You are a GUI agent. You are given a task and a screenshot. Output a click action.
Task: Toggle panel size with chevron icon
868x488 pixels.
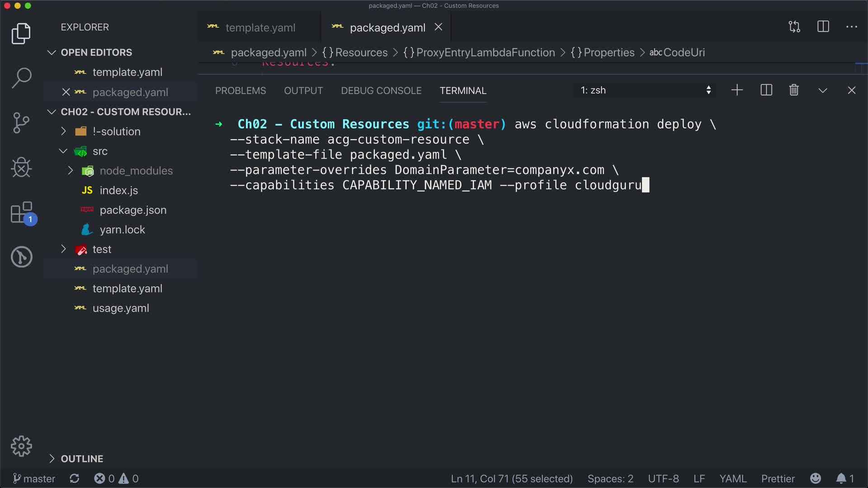click(823, 90)
